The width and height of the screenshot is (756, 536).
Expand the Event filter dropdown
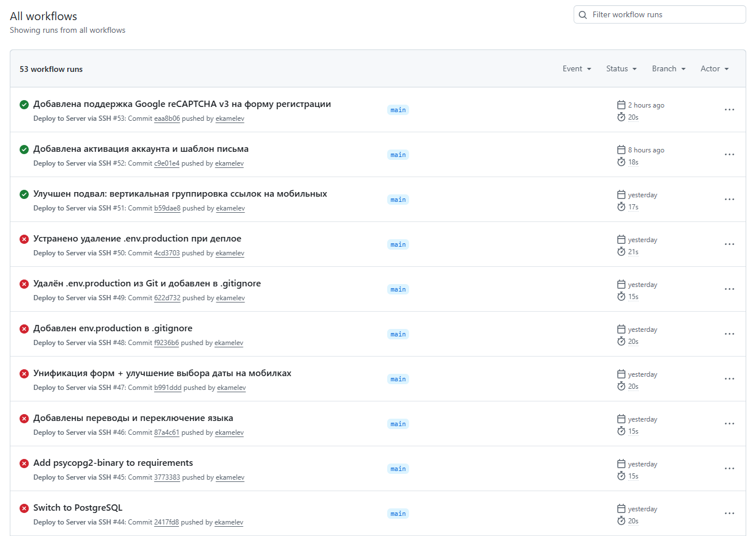tap(576, 69)
